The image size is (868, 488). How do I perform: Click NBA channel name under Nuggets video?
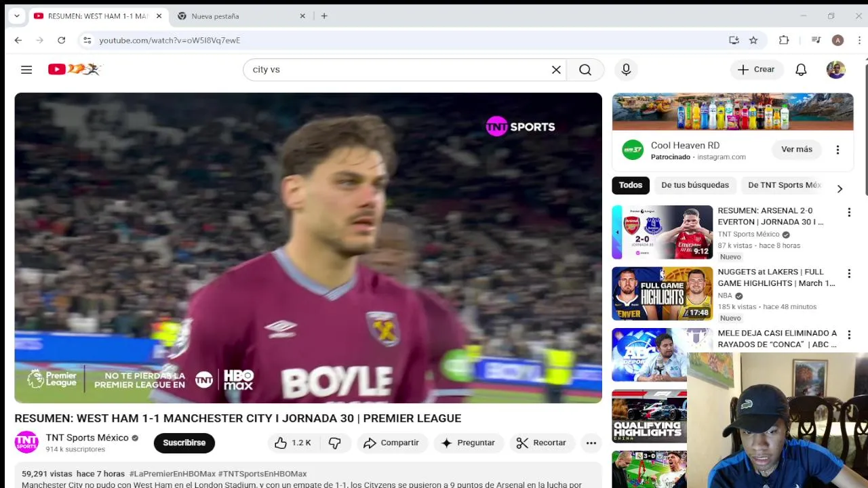click(725, 296)
